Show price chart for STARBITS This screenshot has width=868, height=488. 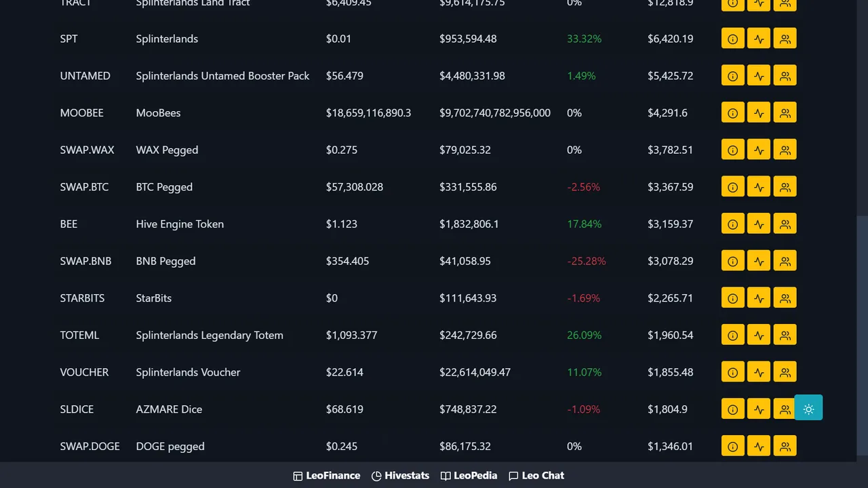[759, 298]
